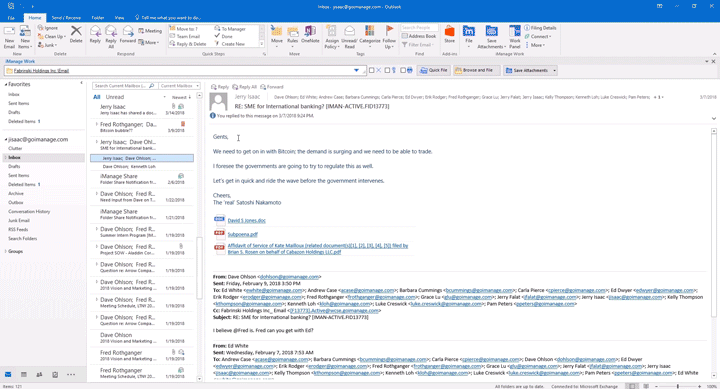Click the ribbon Reply button

point(95,34)
